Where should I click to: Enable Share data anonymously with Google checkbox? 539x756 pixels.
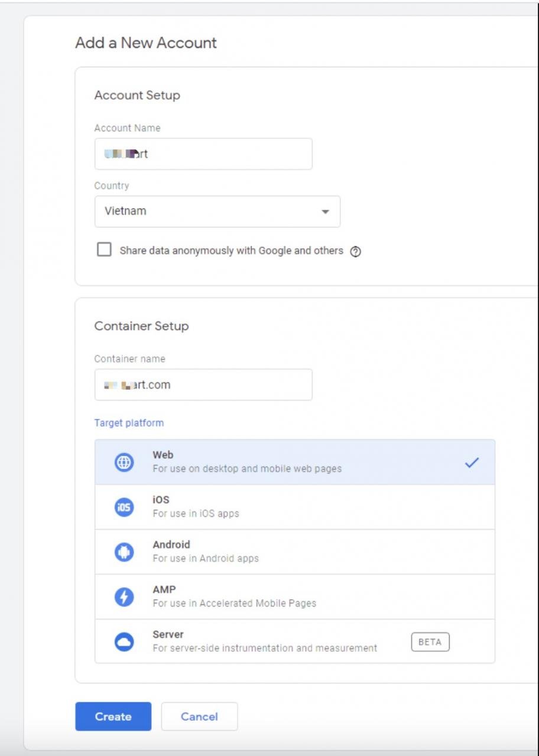point(104,250)
